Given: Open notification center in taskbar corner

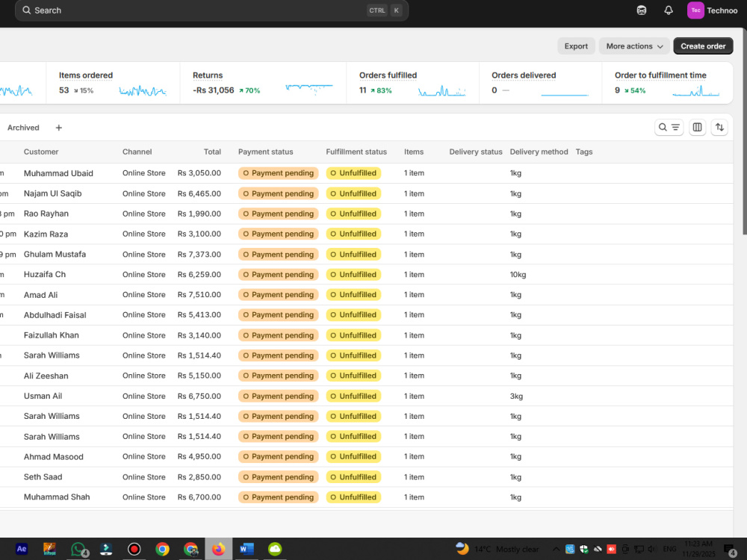Looking at the screenshot, I should click(x=729, y=549).
